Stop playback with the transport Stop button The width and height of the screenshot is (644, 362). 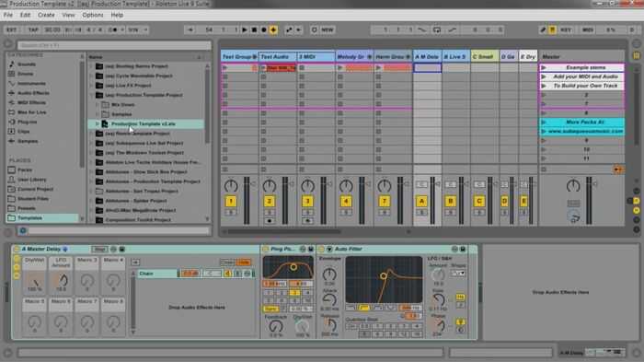[254, 30]
